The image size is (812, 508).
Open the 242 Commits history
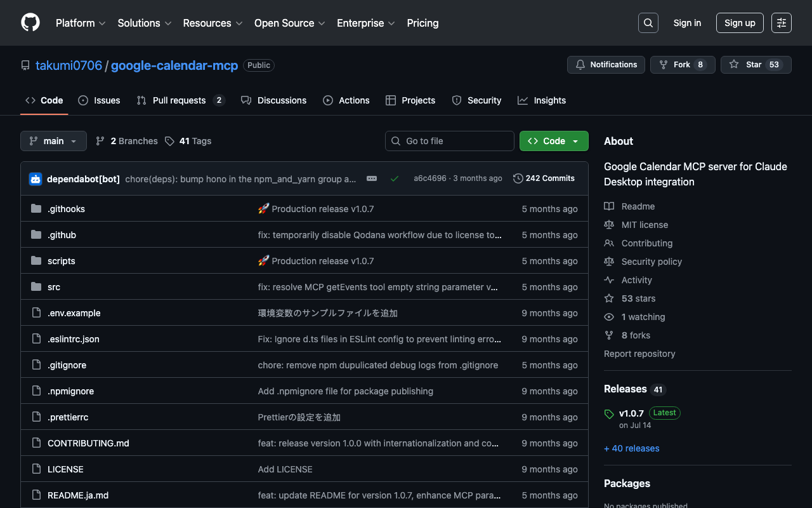[544, 178]
